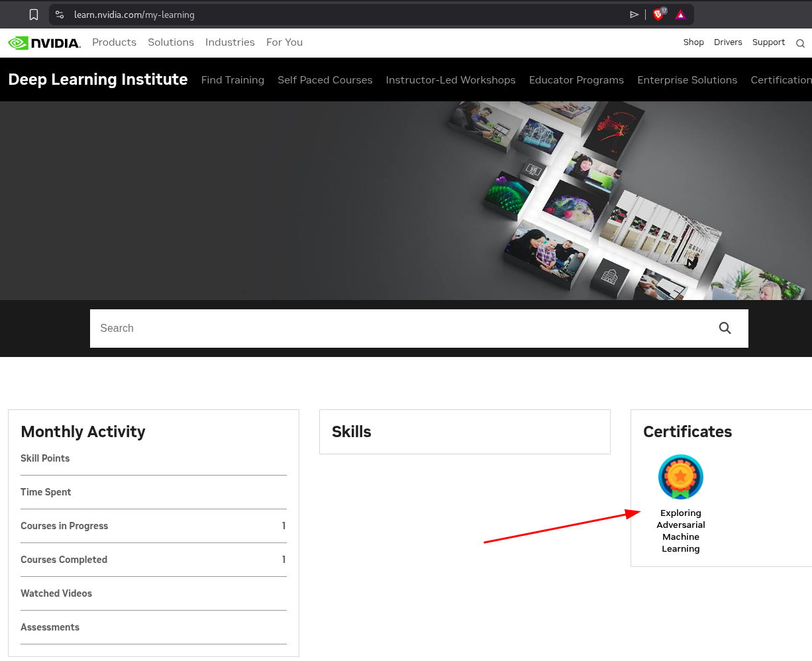Open site settings icon in address bar
812x661 pixels.
pyautogui.click(x=60, y=15)
